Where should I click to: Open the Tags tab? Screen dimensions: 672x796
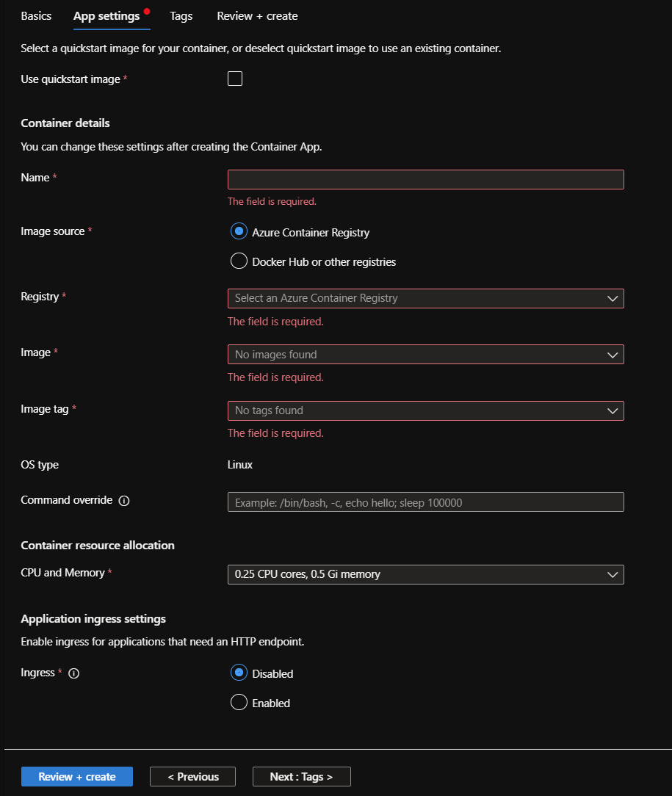tap(181, 16)
